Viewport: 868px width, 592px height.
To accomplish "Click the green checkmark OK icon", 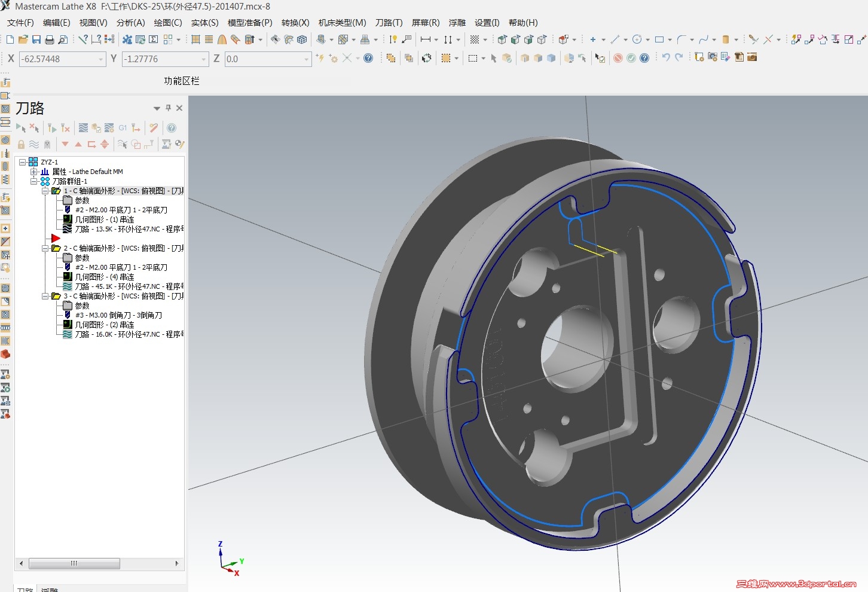I will 631,58.
